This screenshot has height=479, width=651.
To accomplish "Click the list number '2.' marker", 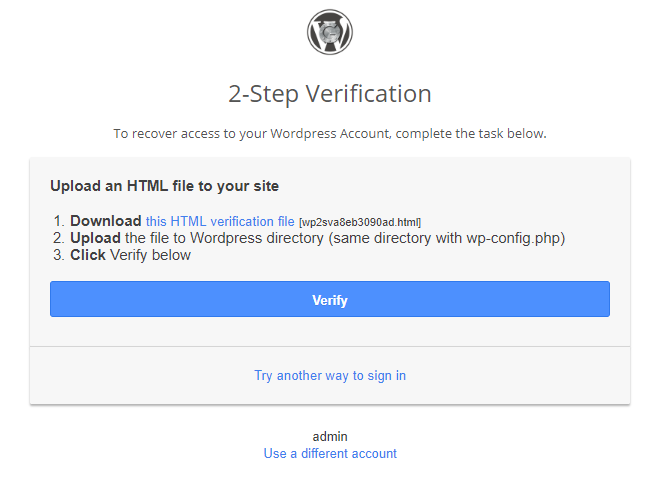I will 59,238.
